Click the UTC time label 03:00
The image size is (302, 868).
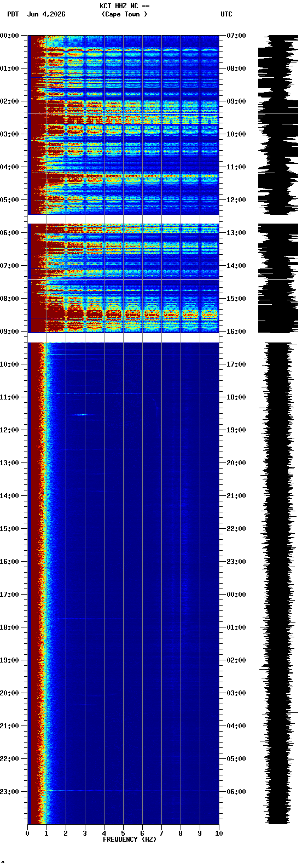236,693
